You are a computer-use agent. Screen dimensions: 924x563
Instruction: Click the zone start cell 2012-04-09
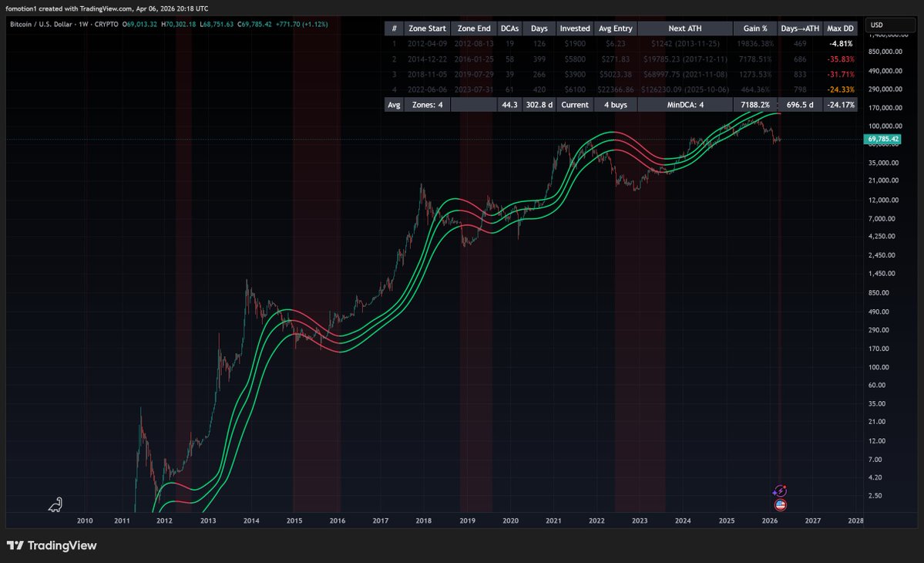click(427, 44)
